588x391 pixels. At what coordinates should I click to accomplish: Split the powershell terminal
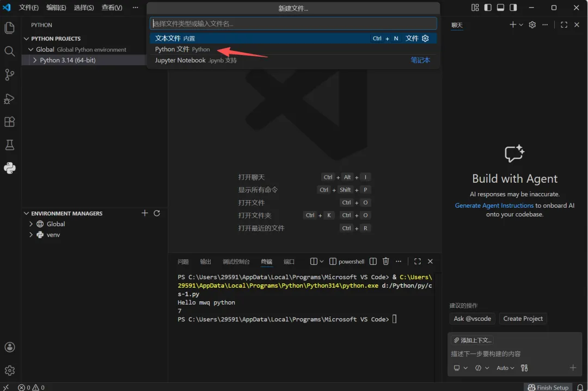point(373,262)
